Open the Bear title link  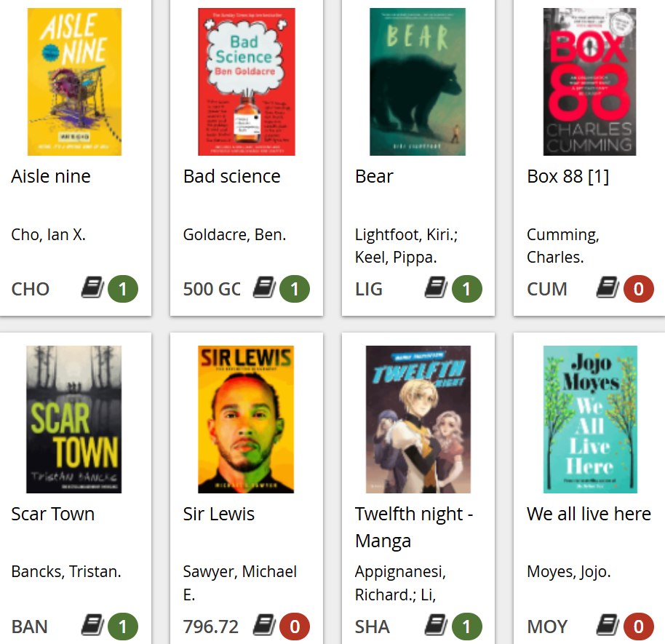point(374,176)
